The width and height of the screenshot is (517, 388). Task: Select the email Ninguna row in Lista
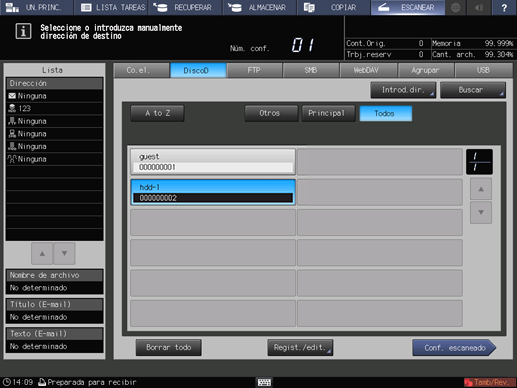click(x=54, y=96)
